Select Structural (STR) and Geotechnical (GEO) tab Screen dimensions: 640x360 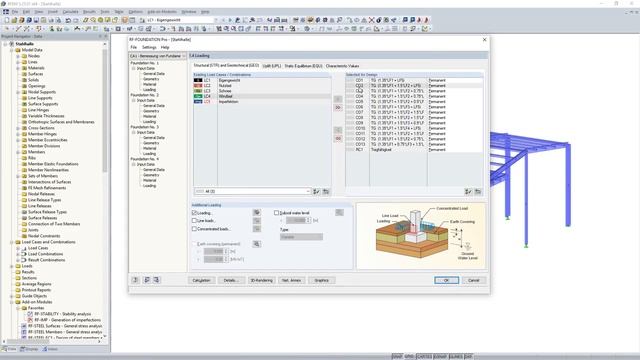point(226,65)
